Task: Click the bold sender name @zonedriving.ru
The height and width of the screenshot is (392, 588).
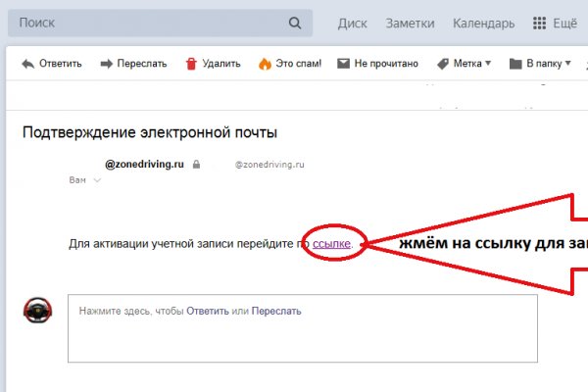Action: pos(144,165)
